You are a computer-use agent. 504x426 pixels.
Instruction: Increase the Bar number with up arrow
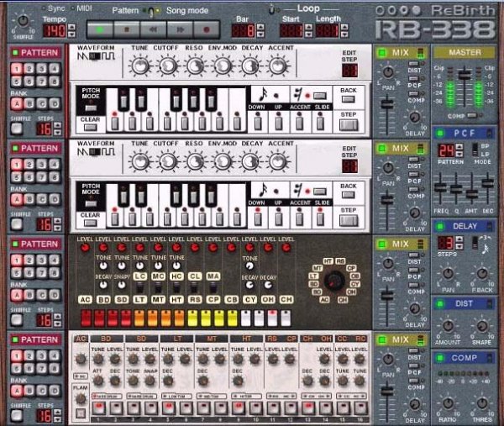coord(260,28)
